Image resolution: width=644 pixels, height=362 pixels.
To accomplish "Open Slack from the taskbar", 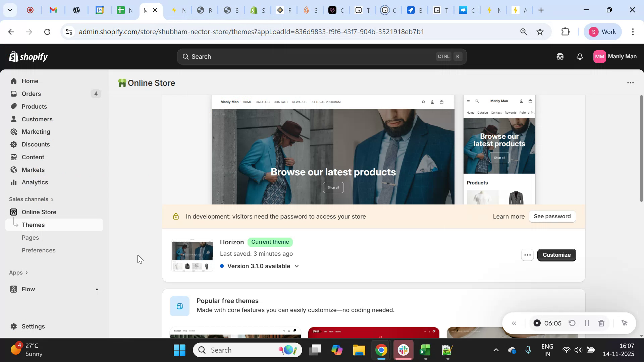I will pyautogui.click(x=403, y=350).
